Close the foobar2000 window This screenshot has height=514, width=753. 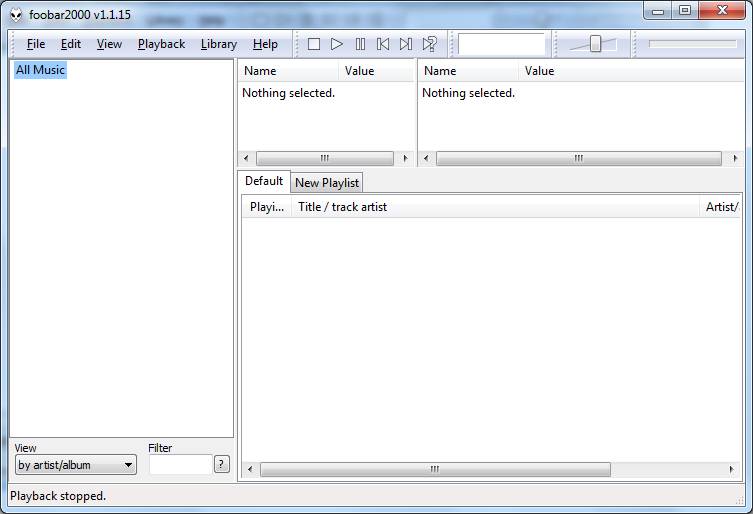(722, 11)
